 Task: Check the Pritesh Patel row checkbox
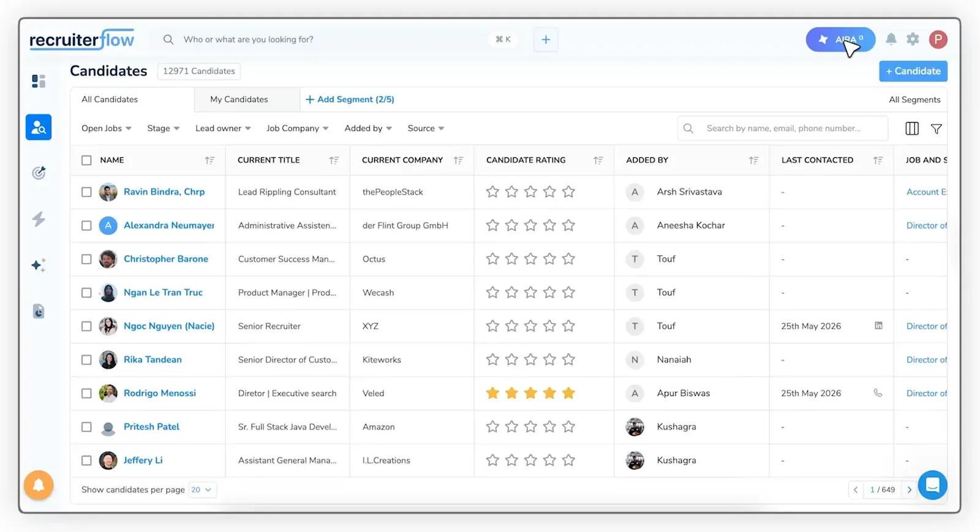(x=86, y=427)
